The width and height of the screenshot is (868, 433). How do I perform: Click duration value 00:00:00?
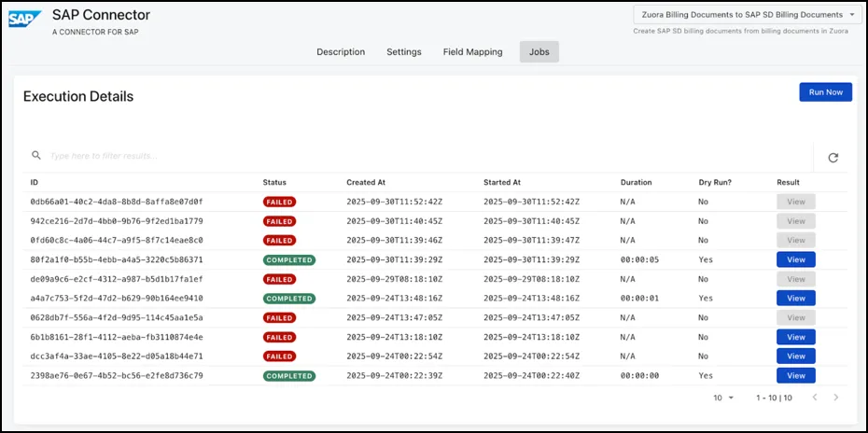pos(639,375)
